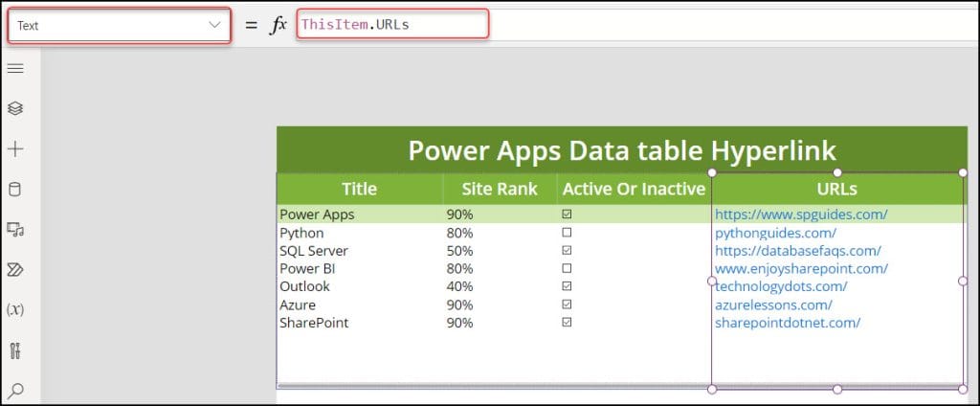Toggle checkbox in SharePoint row
Viewport: 980px width, 406px height.
pyautogui.click(x=567, y=322)
